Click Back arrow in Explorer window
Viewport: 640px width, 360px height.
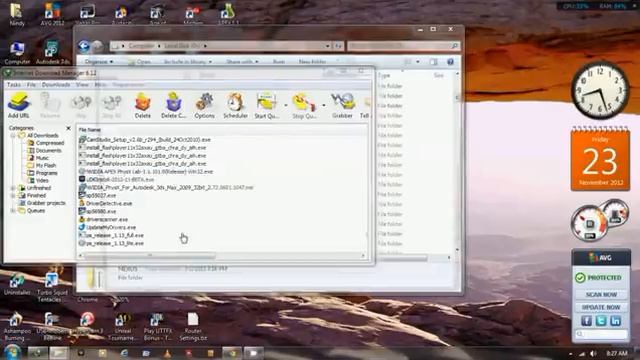pyautogui.click(x=84, y=46)
